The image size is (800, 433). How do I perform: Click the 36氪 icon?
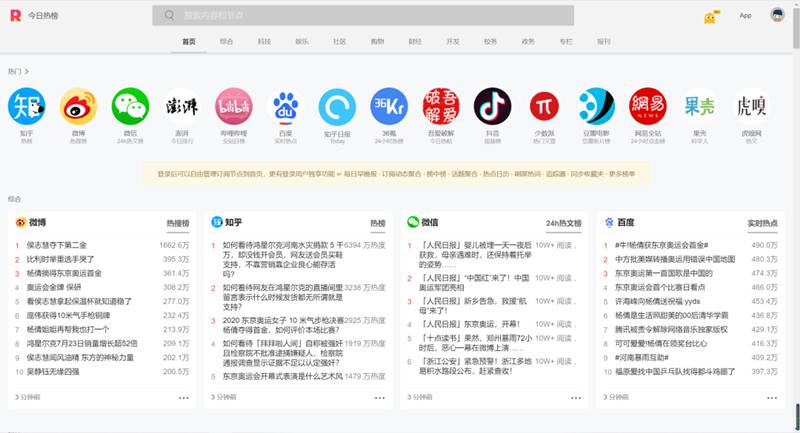(x=389, y=106)
